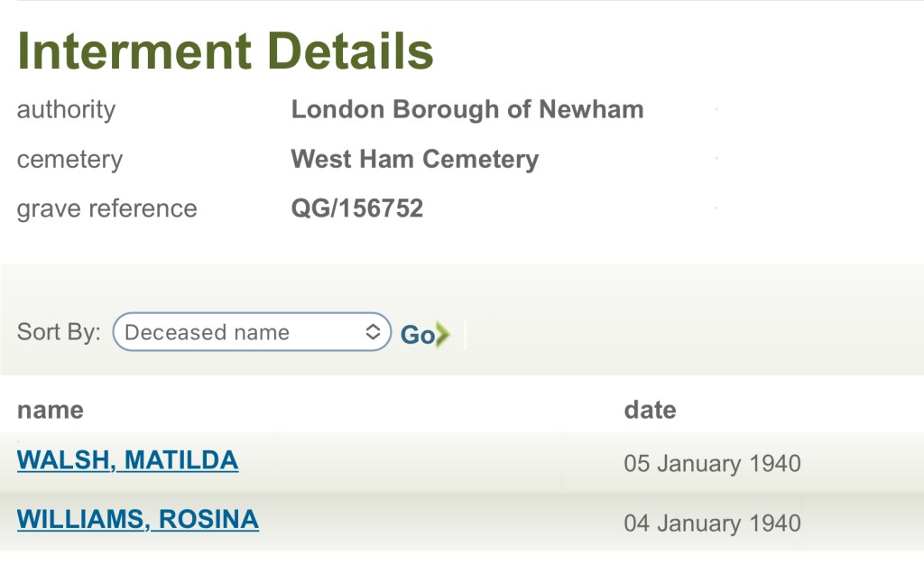Viewport: 924px width, 565px height.
Task: Click the 'cemetery' field label
Action: pyautogui.click(x=69, y=160)
